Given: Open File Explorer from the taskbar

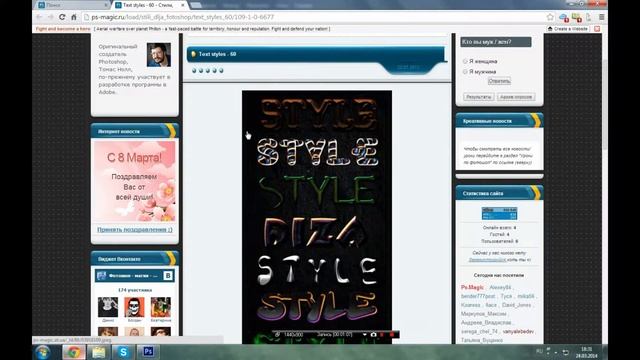Looking at the screenshot, I should (x=99, y=352).
